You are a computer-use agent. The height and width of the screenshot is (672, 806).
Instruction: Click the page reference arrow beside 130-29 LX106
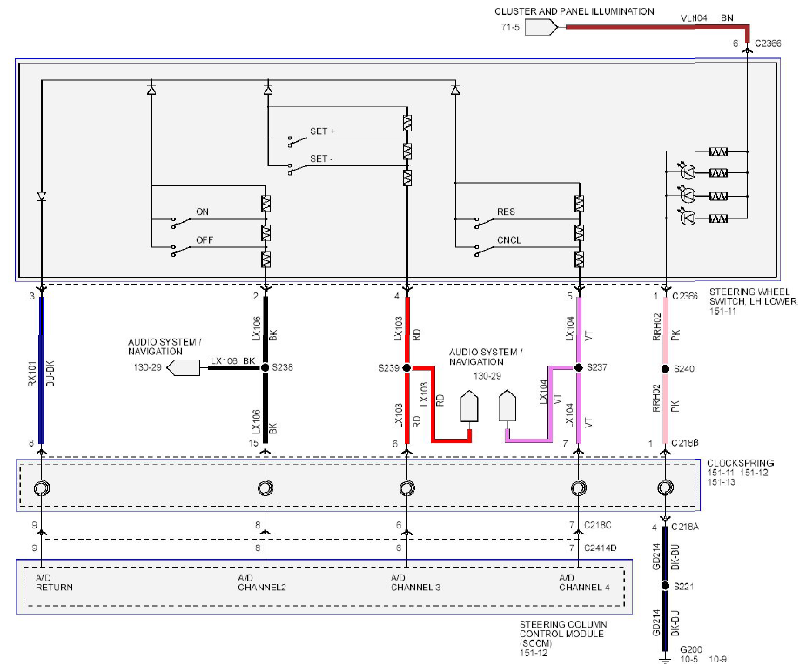184,367
